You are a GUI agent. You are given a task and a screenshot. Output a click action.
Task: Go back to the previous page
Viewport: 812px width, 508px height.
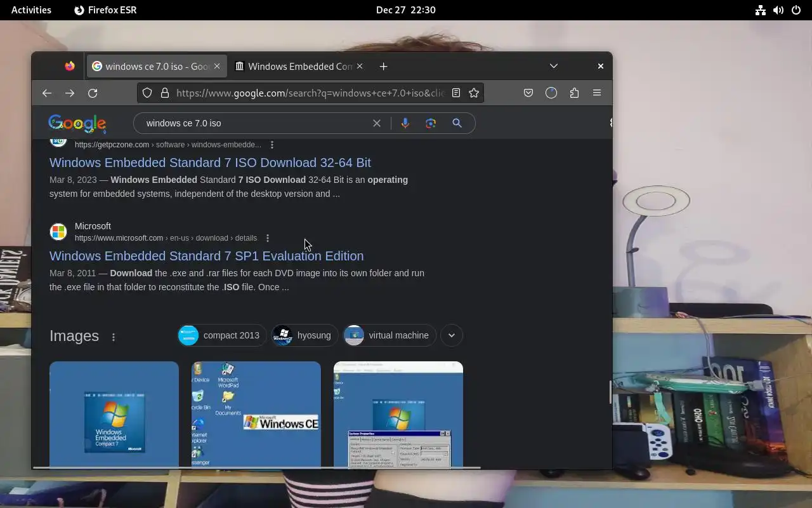(47, 93)
